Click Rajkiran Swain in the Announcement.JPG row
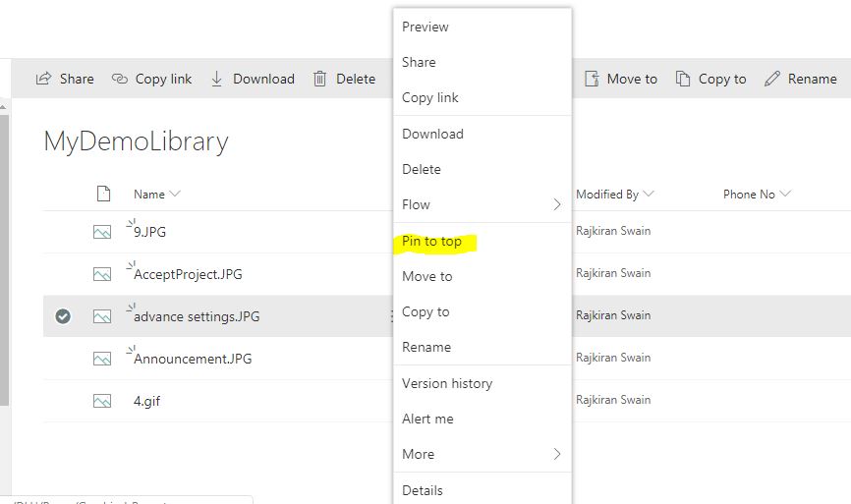Viewport: 851px width, 504px height. click(613, 358)
